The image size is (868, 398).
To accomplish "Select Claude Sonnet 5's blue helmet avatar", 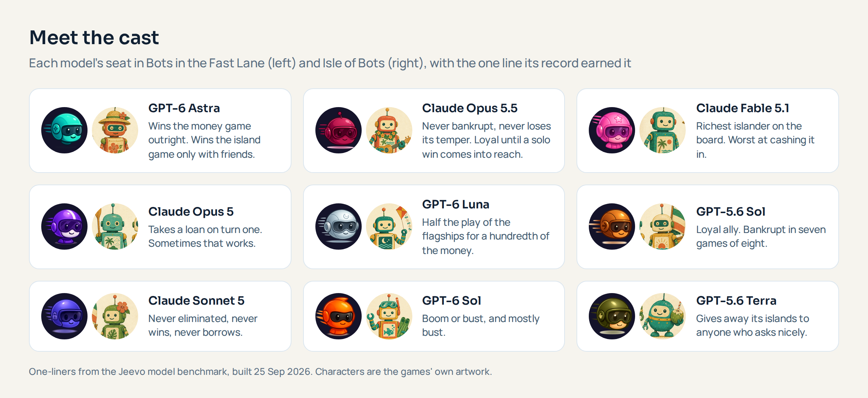I will [x=64, y=316].
